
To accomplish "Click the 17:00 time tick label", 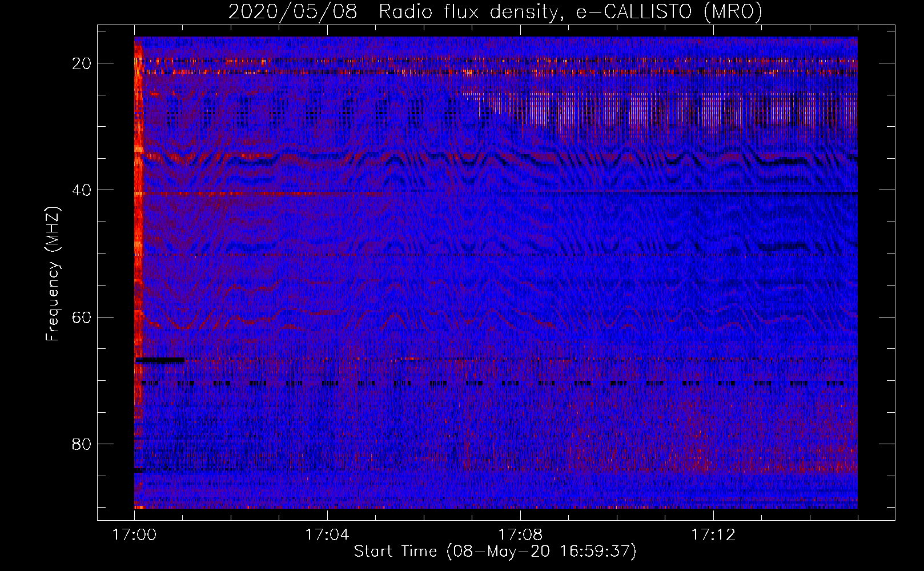I will coord(135,535).
